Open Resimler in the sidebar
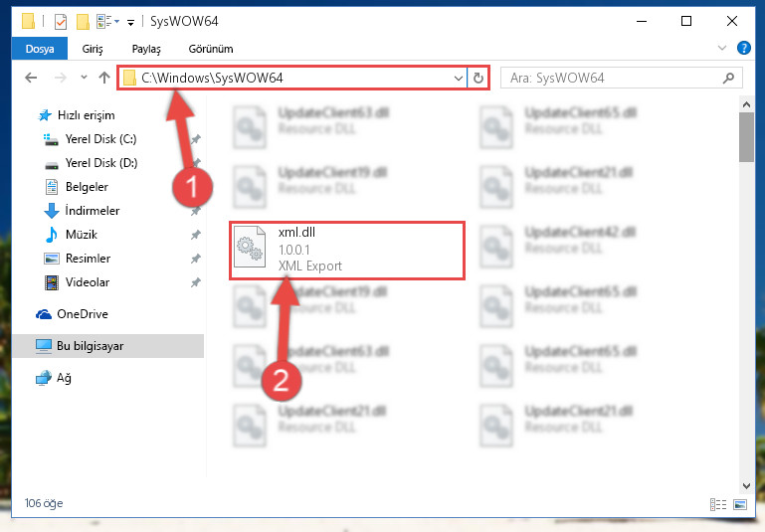 point(88,259)
